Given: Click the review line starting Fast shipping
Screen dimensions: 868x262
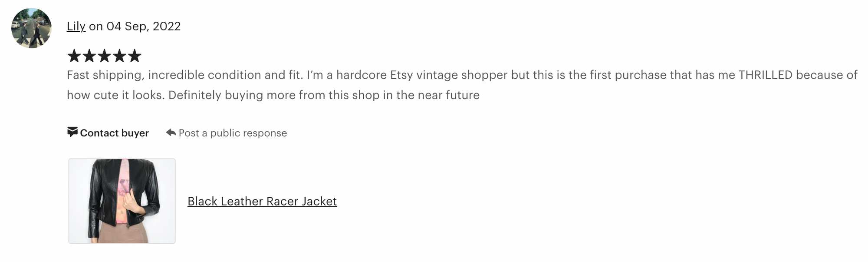Looking at the screenshot, I should (x=462, y=75).
